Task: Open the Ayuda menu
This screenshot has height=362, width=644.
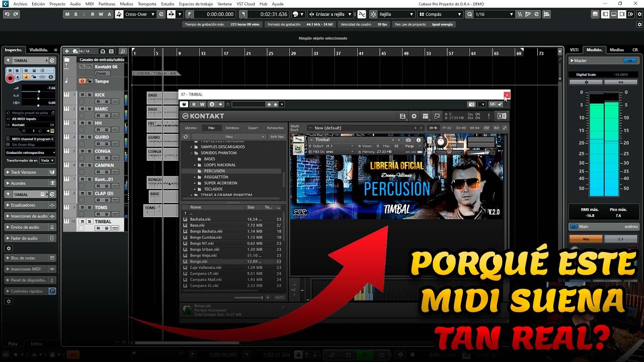Action: click(x=277, y=4)
